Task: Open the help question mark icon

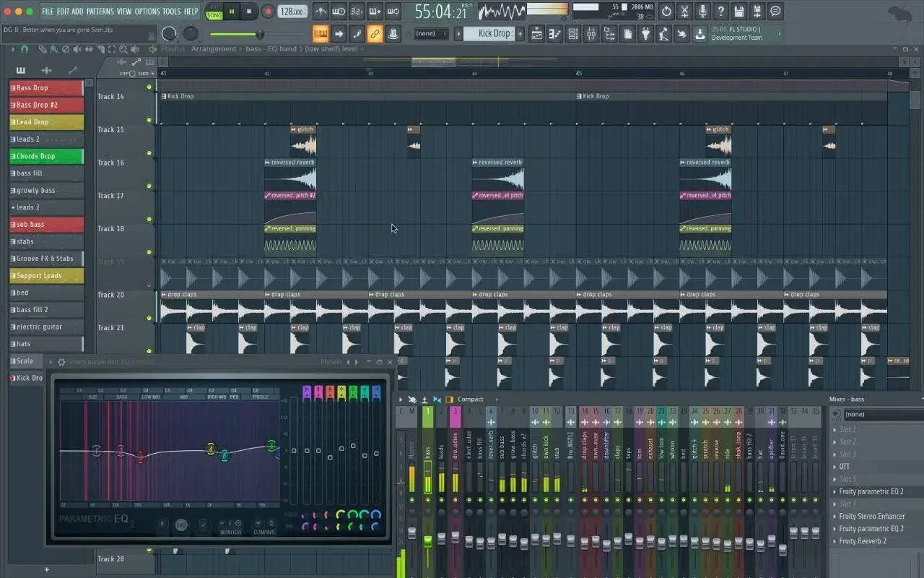Action: (x=720, y=12)
